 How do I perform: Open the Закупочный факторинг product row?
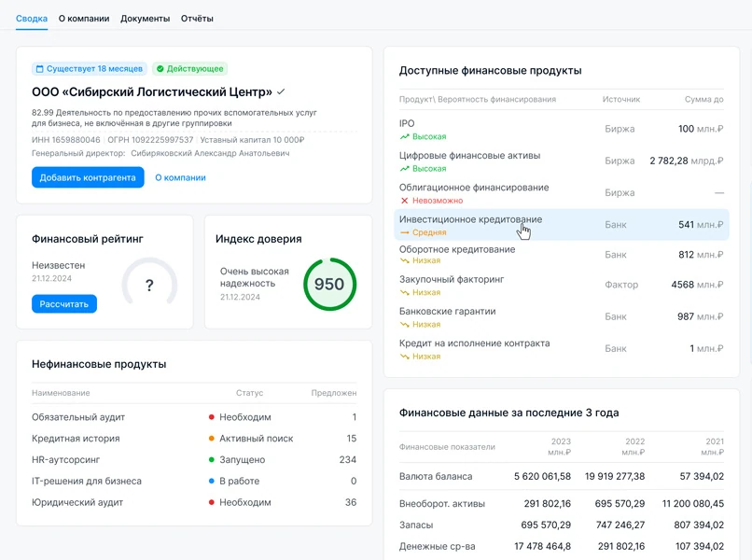point(560,285)
